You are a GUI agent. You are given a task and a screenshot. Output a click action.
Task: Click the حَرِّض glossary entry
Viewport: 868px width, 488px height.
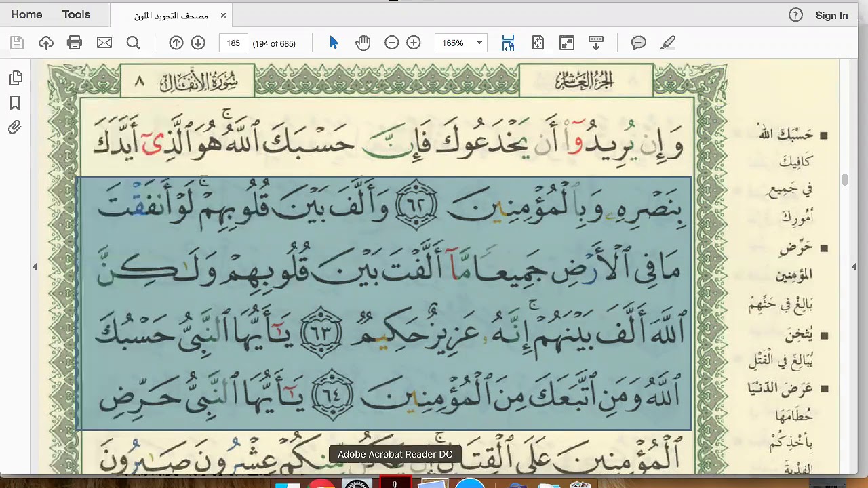tap(796, 248)
